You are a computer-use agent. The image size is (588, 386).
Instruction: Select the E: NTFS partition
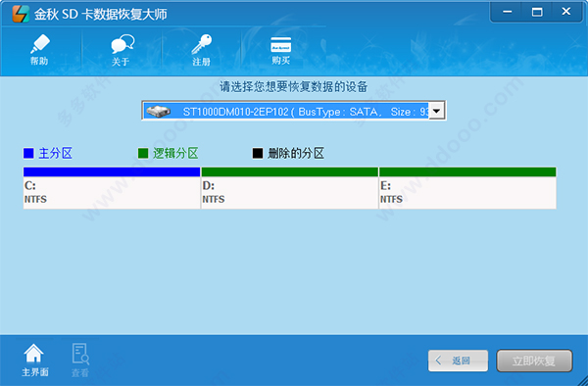(x=467, y=193)
